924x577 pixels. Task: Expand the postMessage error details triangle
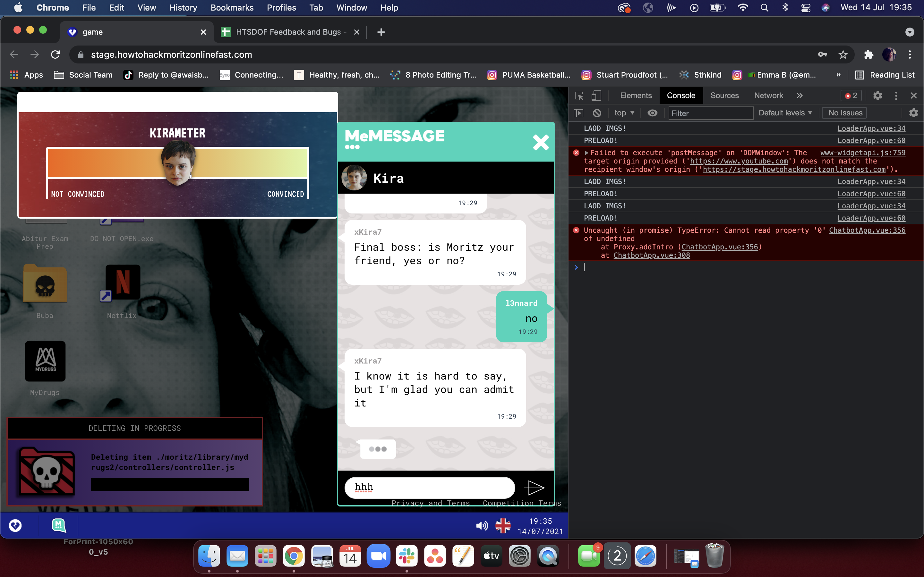tap(586, 153)
